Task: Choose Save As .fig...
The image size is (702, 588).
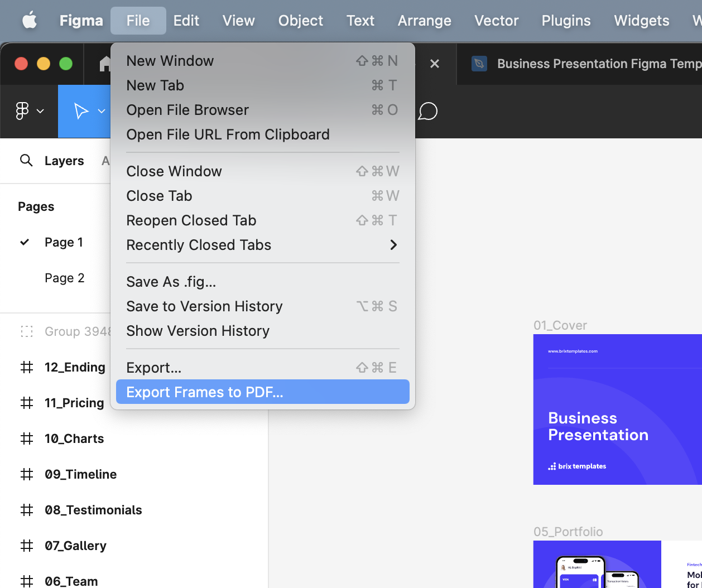Action: point(263,282)
